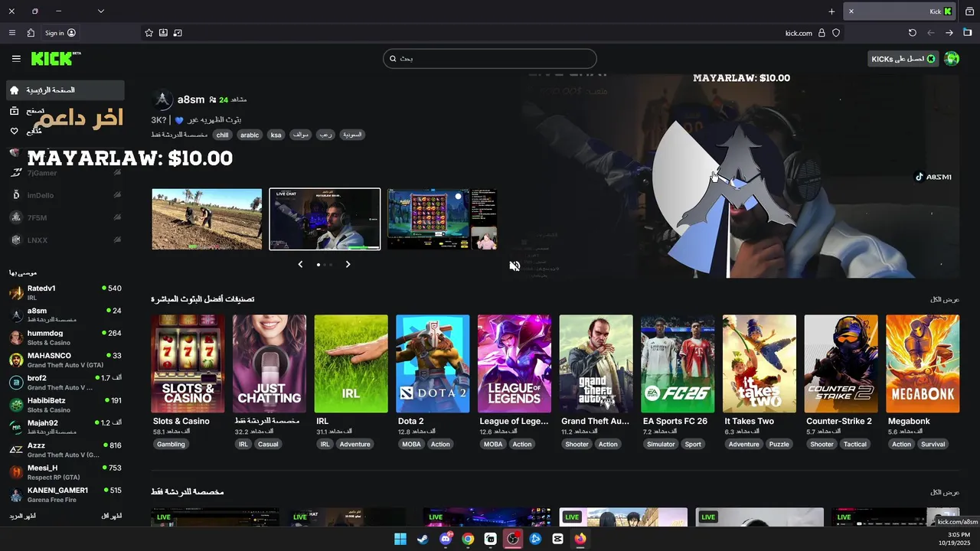The width and height of the screenshot is (980, 551).
Task: Open KANENI_GAMER1 channel in recommended list
Action: (65, 494)
